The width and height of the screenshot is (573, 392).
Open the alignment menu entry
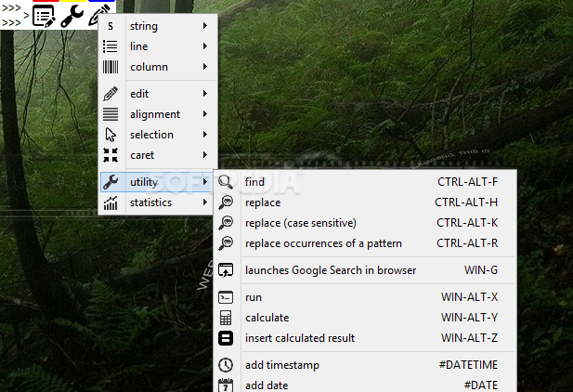(x=158, y=114)
